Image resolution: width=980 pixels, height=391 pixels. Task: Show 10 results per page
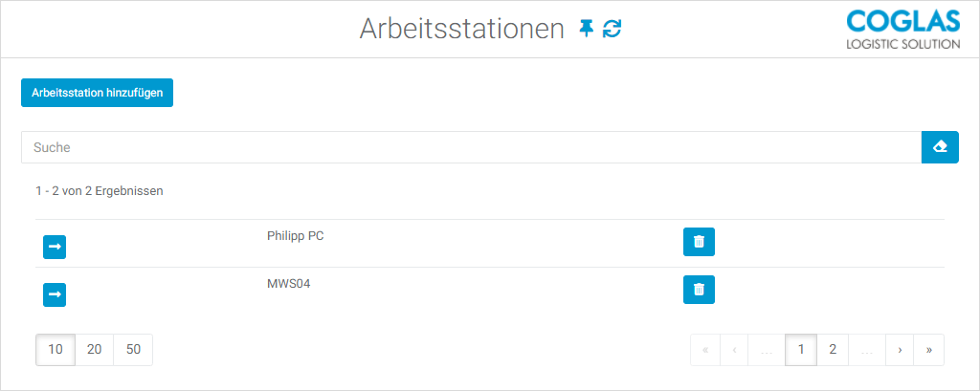(x=56, y=349)
